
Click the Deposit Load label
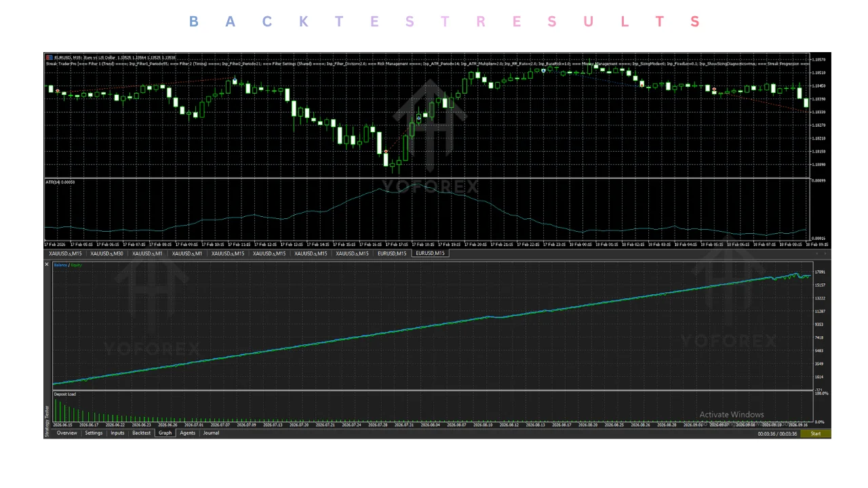65,394
